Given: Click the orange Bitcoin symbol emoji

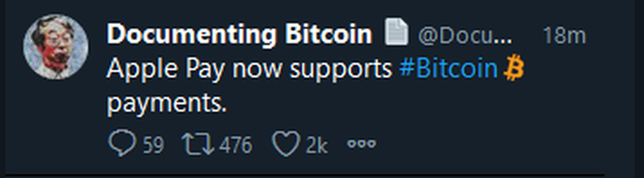Looking at the screenshot, I should click(x=514, y=68).
